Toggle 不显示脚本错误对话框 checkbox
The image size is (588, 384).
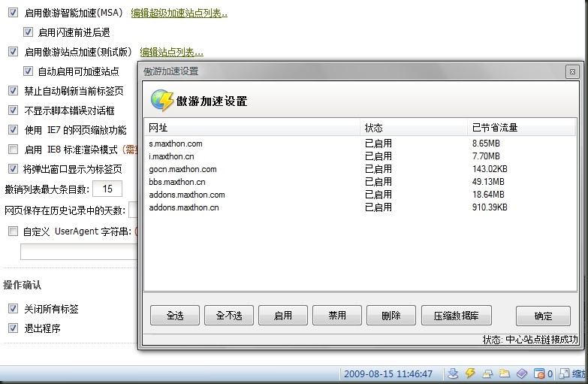click(13, 110)
